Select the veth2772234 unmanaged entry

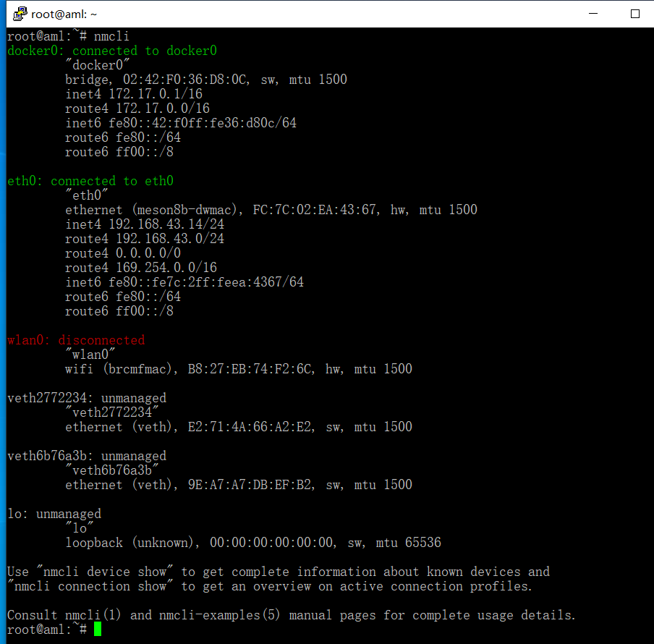87,397
